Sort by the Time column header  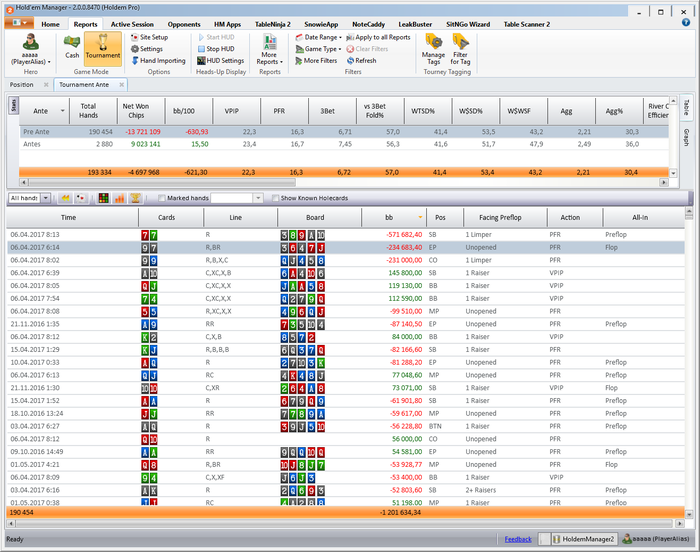[x=72, y=217]
